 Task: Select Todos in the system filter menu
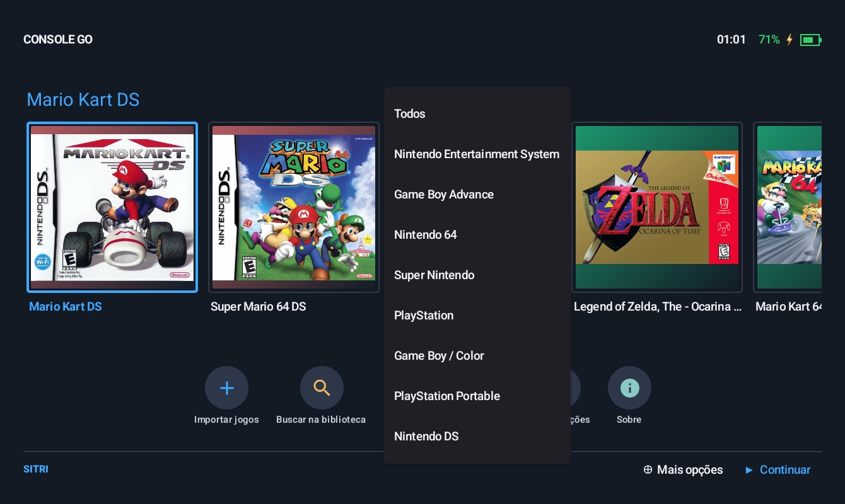tap(477, 114)
